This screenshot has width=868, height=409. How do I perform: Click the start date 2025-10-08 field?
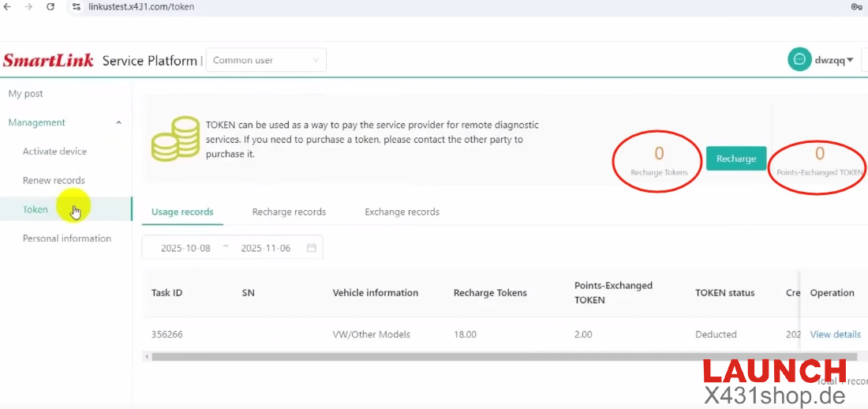tap(185, 248)
